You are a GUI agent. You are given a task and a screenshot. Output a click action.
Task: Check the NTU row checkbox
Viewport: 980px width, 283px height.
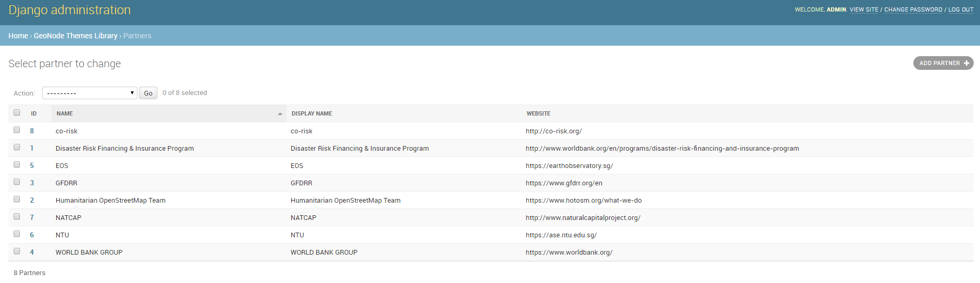17,234
